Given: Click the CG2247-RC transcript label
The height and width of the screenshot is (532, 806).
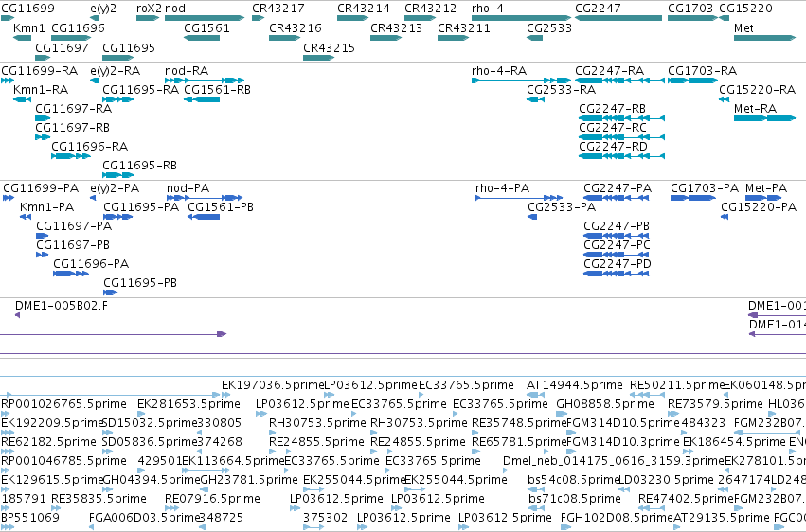Looking at the screenshot, I should [x=613, y=128].
